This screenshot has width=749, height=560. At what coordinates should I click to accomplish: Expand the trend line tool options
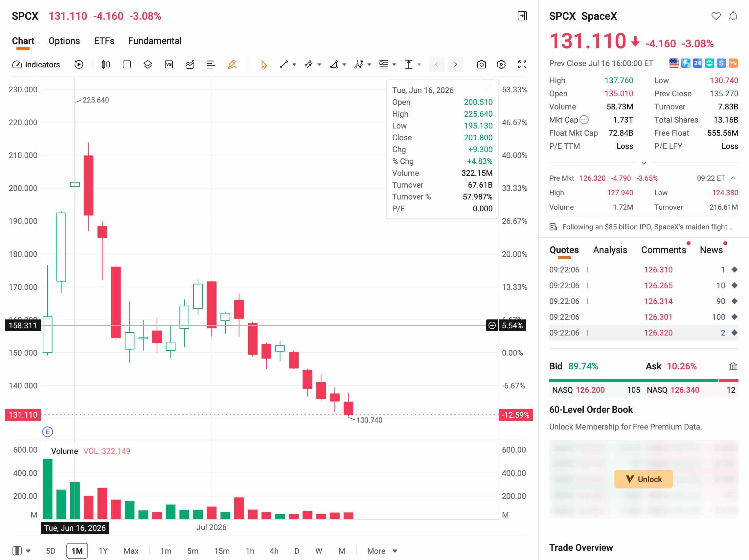(294, 65)
